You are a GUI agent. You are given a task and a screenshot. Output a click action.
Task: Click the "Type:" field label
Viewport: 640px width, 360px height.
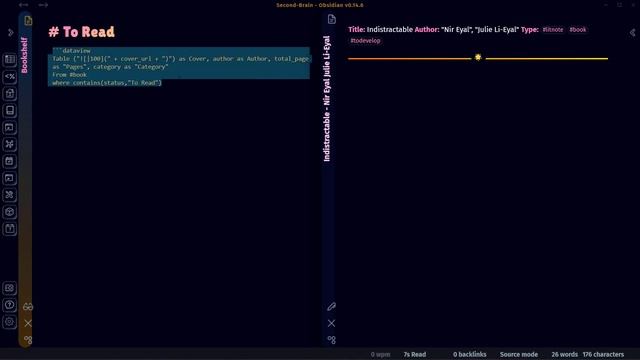(x=529, y=29)
